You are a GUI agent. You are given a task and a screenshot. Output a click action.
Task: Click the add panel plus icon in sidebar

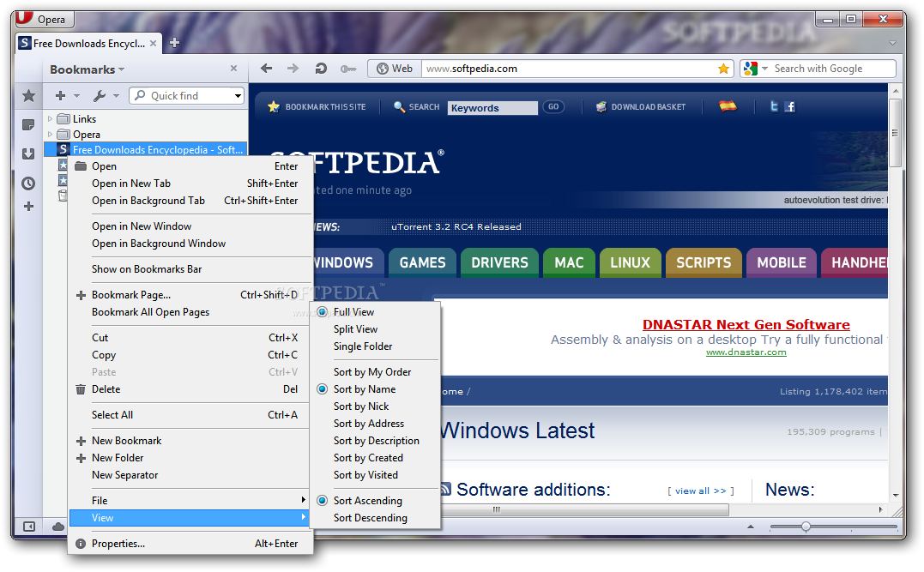(x=28, y=206)
